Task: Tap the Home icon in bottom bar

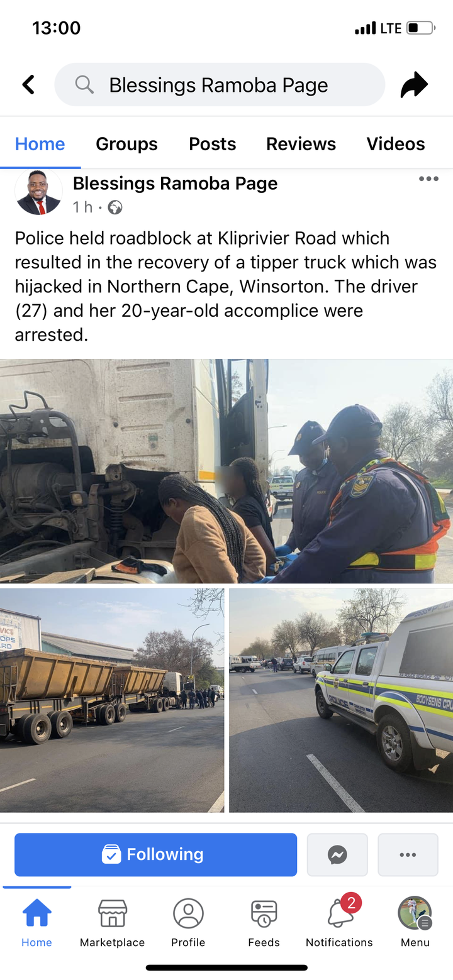Action: (36, 922)
